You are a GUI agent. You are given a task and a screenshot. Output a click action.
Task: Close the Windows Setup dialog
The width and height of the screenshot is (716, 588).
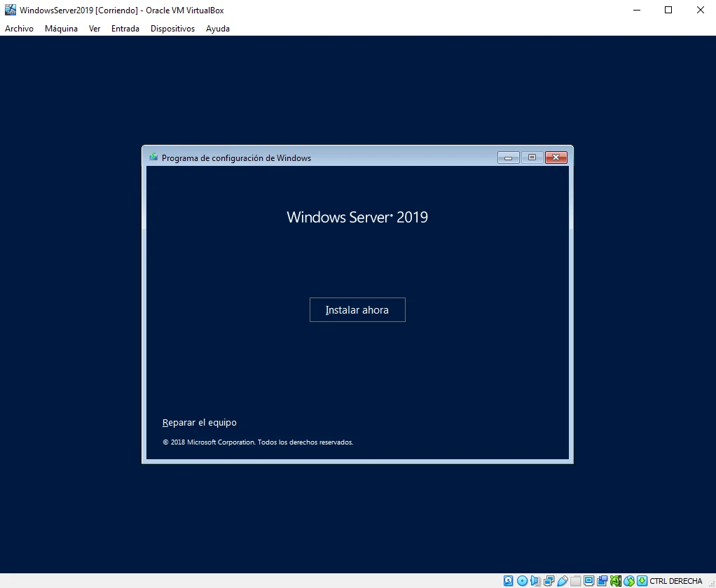pyautogui.click(x=556, y=157)
